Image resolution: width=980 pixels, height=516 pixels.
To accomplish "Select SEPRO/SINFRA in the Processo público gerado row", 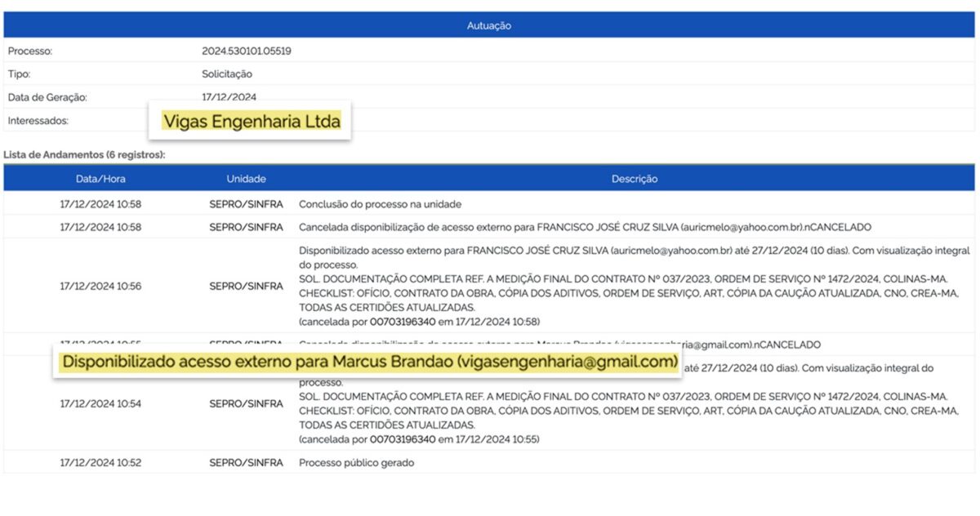I will (x=246, y=463).
